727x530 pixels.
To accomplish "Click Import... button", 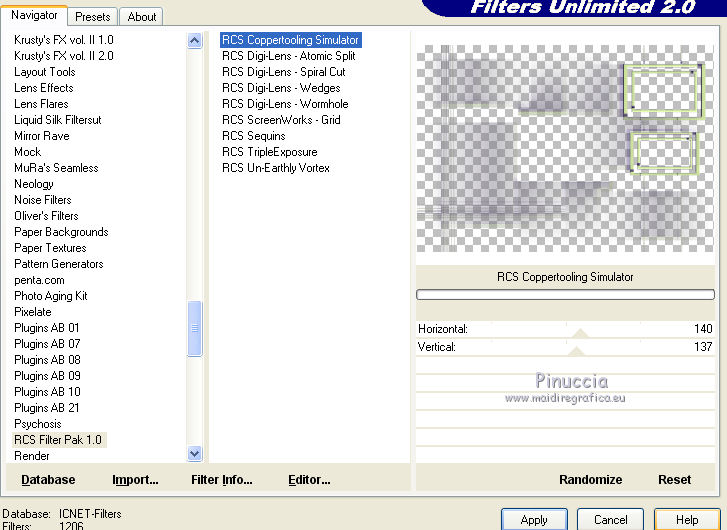I will pos(135,479).
